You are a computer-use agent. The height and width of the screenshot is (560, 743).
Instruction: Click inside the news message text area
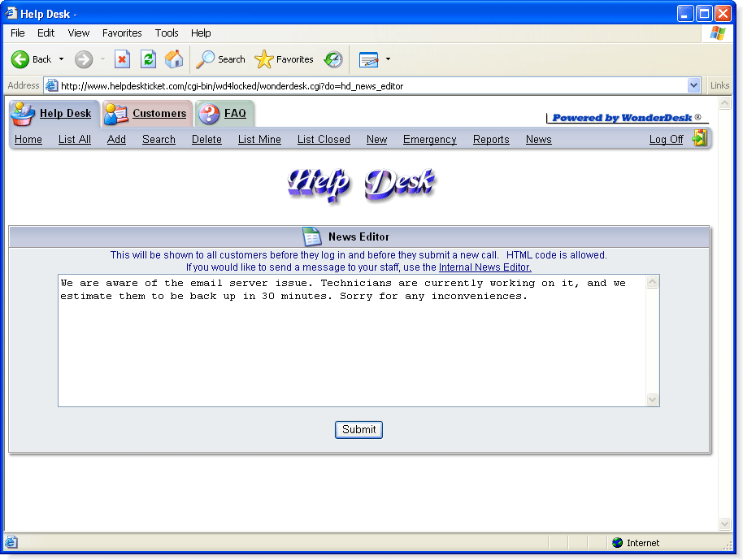352,341
